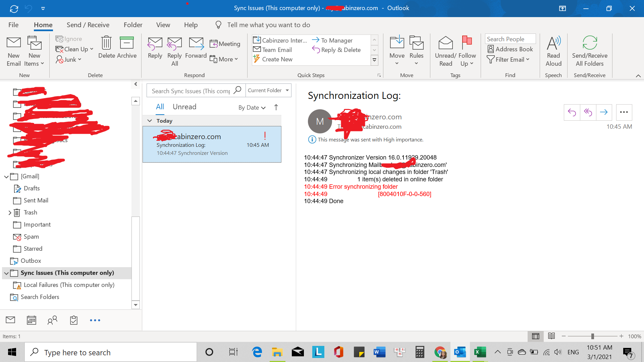Open the View ribbon tab
The width and height of the screenshot is (644, 362).
pos(163,25)
